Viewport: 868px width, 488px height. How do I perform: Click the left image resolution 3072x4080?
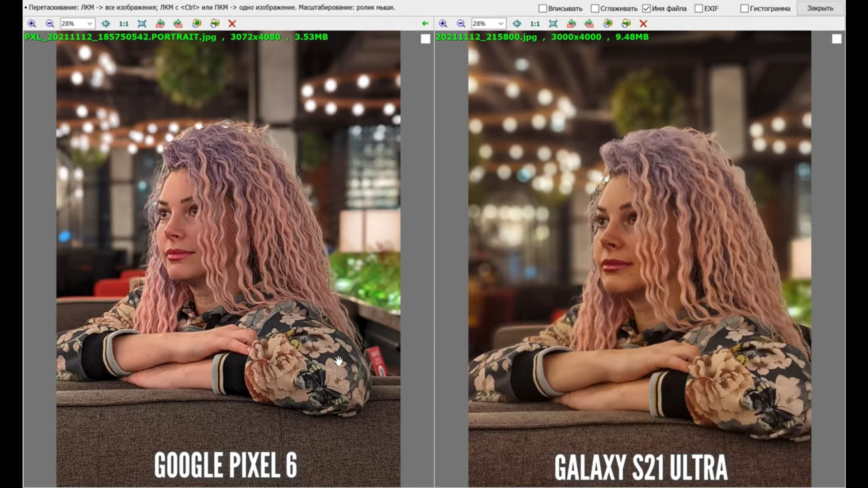coord(255,37)
